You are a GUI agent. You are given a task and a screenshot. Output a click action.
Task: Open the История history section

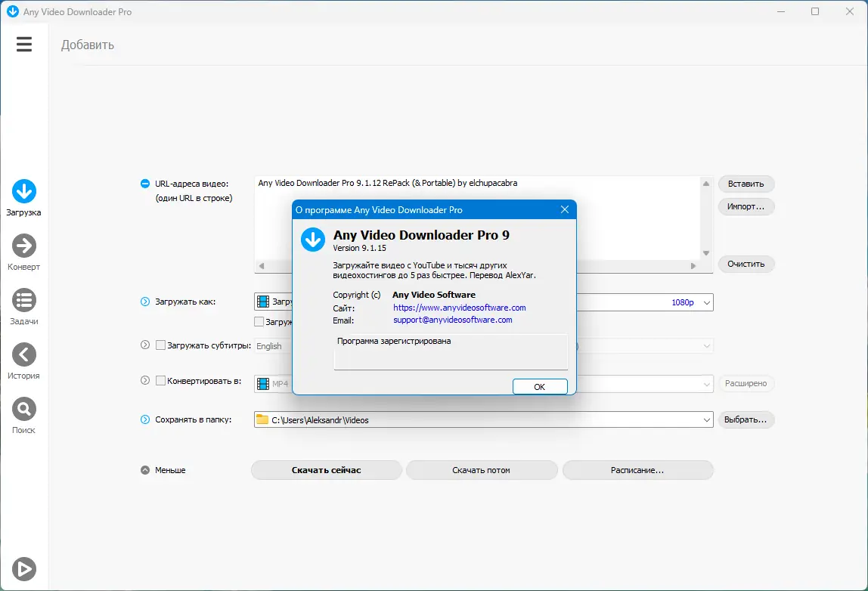click(x=23, y=361)
